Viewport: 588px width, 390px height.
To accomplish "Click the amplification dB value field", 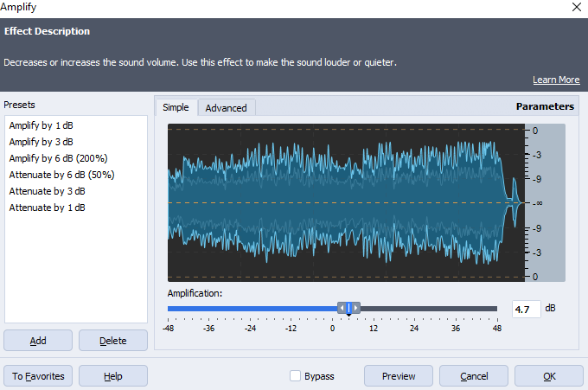I will click(526, 309).
